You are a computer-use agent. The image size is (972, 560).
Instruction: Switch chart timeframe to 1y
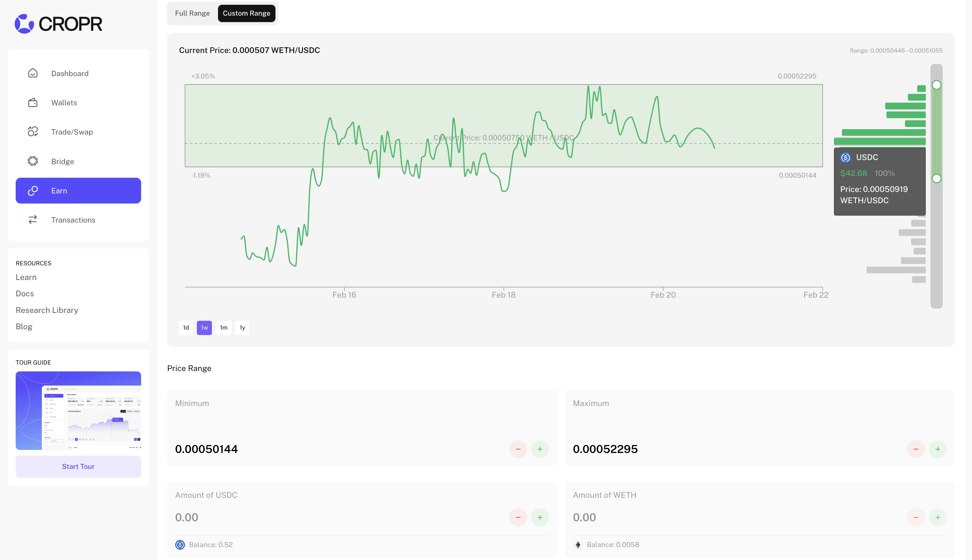pyautogui.click(x=242, y=328)
